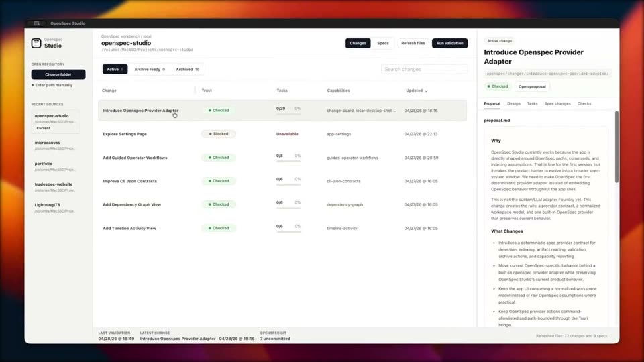Click Checked status badge in detail panel
This screenshot has height=362, width=644.
(x=497, y=86)
